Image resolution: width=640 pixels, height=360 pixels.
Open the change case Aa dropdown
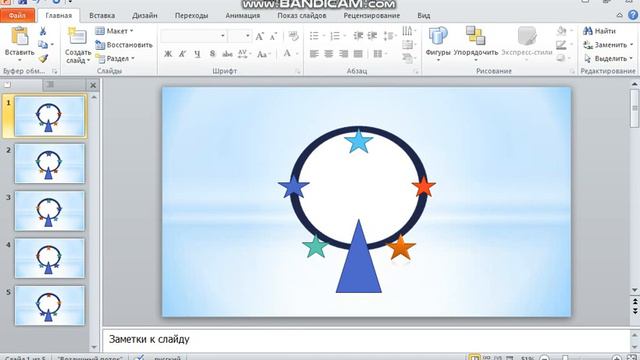(x=263, y=54)
